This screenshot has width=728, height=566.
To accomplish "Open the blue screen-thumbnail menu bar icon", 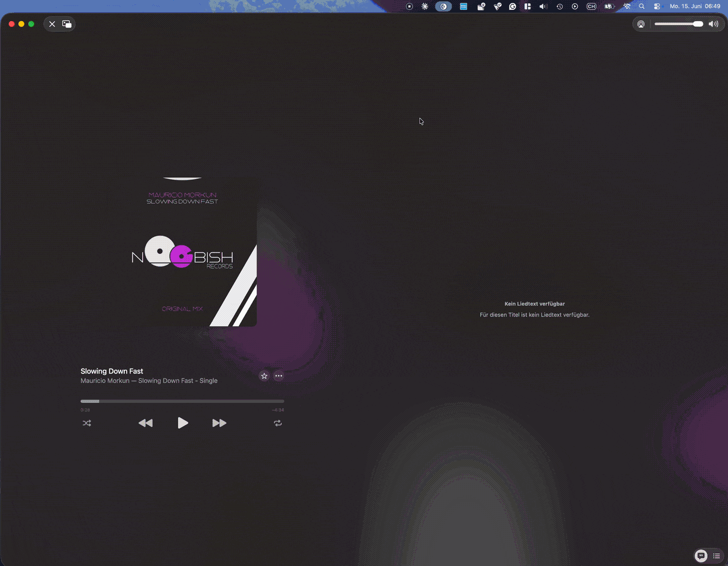I will coord(463,6).
